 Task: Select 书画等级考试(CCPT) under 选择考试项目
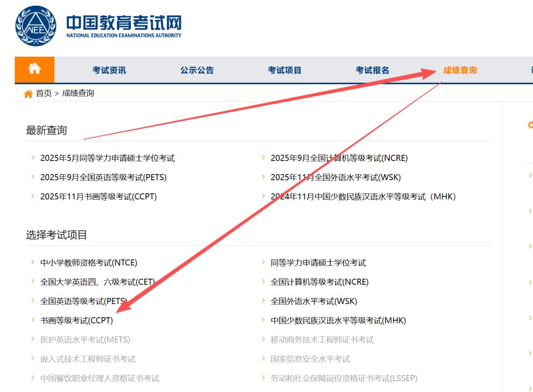77,320
